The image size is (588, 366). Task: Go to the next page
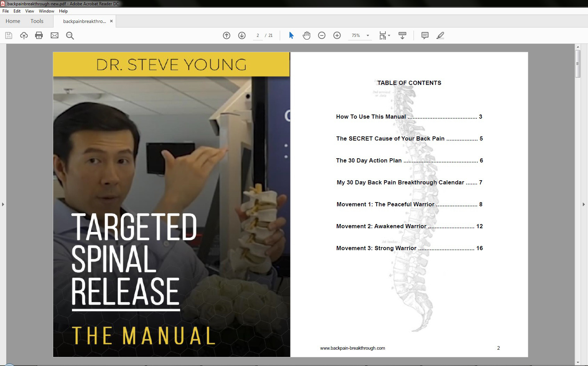point(242,35)
